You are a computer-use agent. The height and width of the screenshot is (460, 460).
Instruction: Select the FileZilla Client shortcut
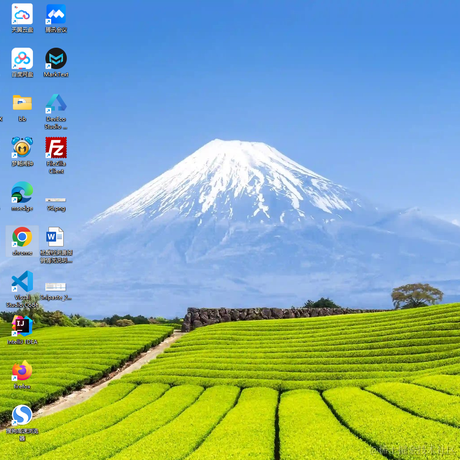(56, 155)
